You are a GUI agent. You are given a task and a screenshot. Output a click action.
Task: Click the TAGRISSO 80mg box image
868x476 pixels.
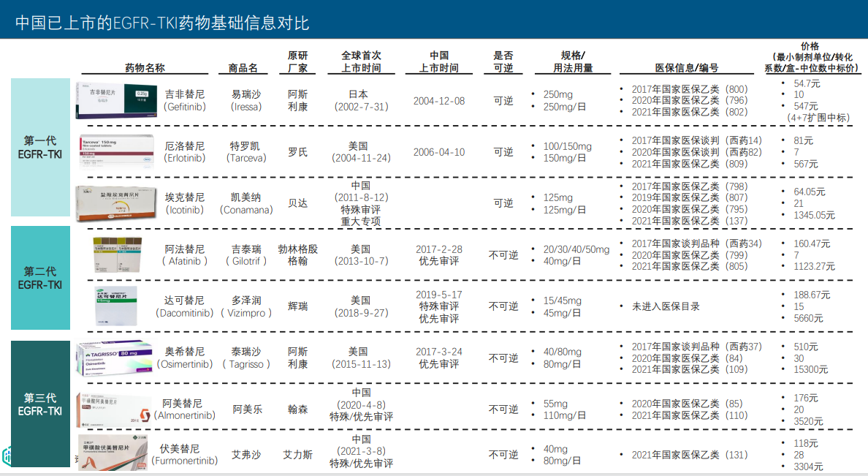coord(115,358)
